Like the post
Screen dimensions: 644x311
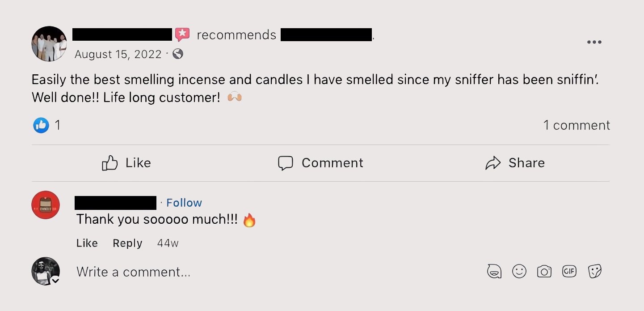point(126,163)
